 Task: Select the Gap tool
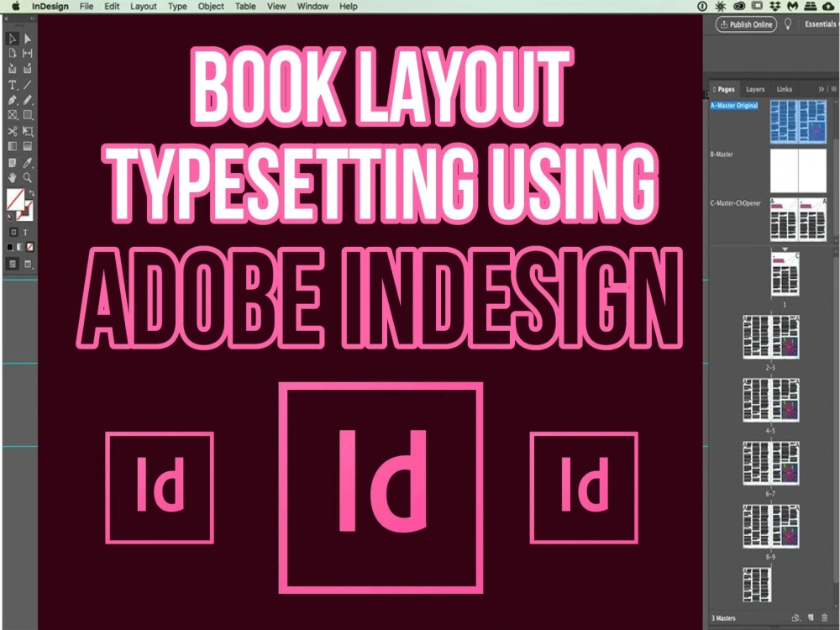[x=28, y=54]
